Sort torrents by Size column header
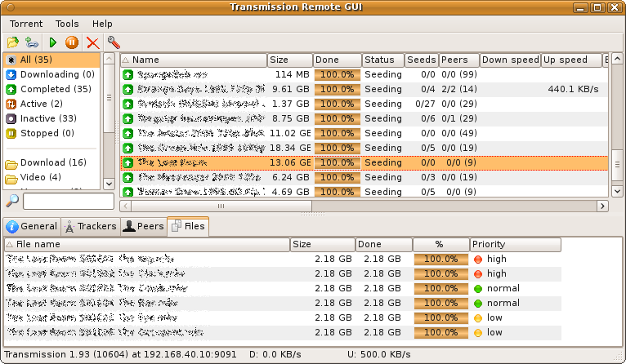The height and width of the screenshot is (364, 626). pyautogui.click(x=290, y=60)
